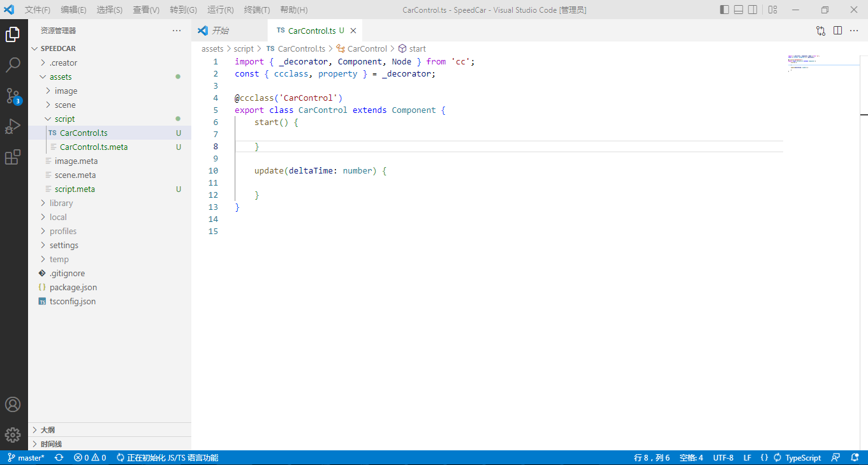Open the feedback icon in status bar
Screen dimensions: 868x465
[x=835, y=458]
